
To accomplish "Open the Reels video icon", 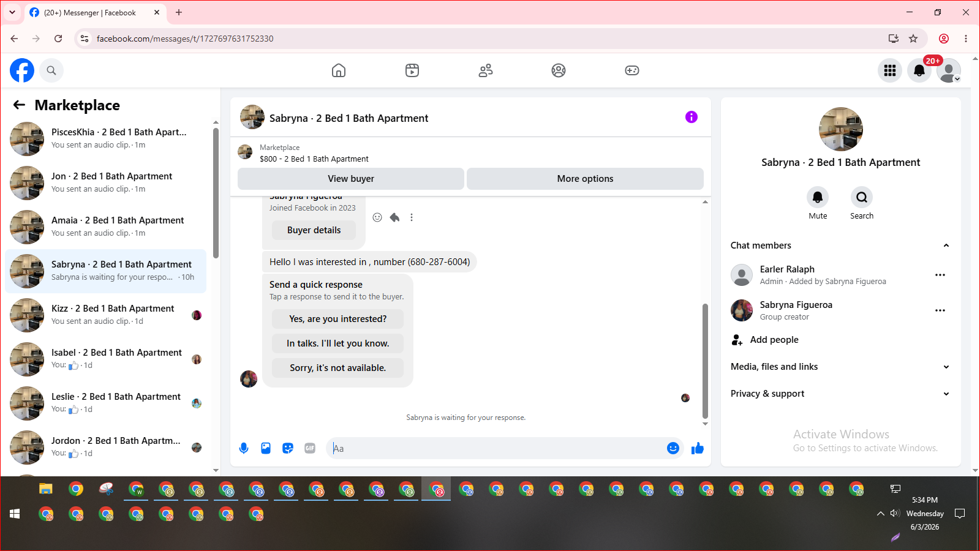I will (412, 70).
